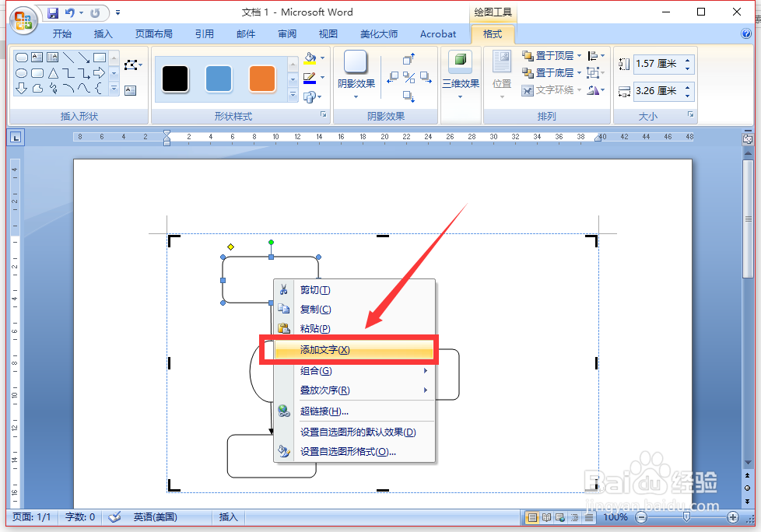
Task: Select the rectangle tool in Insert Shapes gallery
Action: pos(100,58)
